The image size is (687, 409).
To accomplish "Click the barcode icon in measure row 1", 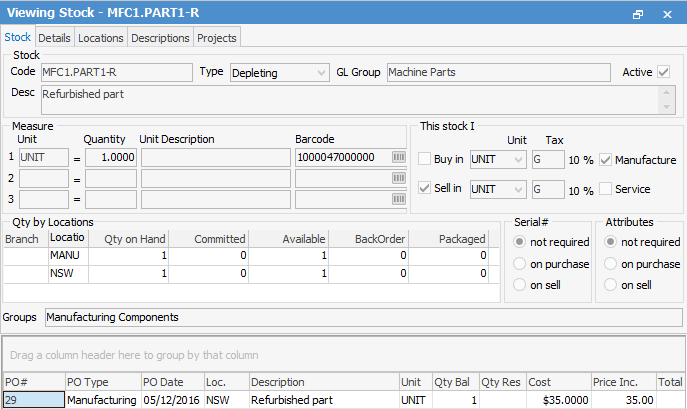I will [x=398, y=157].
